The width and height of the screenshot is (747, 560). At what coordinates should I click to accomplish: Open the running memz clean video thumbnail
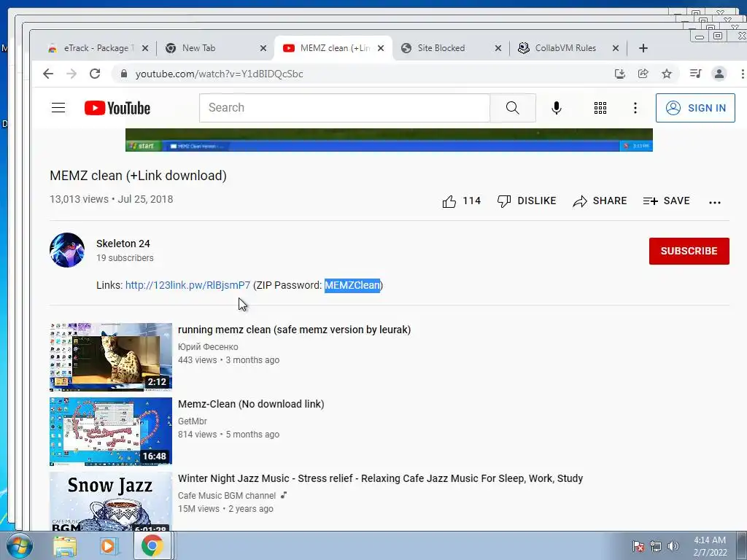coord(111,357)
